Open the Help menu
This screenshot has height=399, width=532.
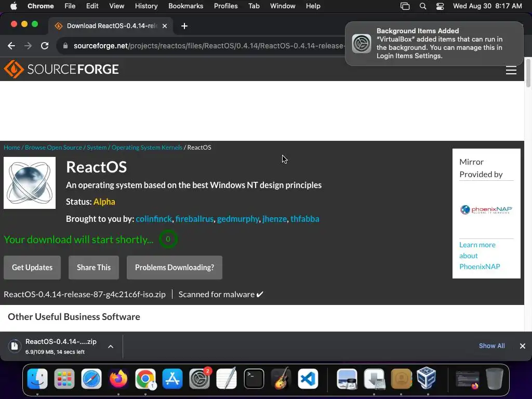click(x=313, y=6)
